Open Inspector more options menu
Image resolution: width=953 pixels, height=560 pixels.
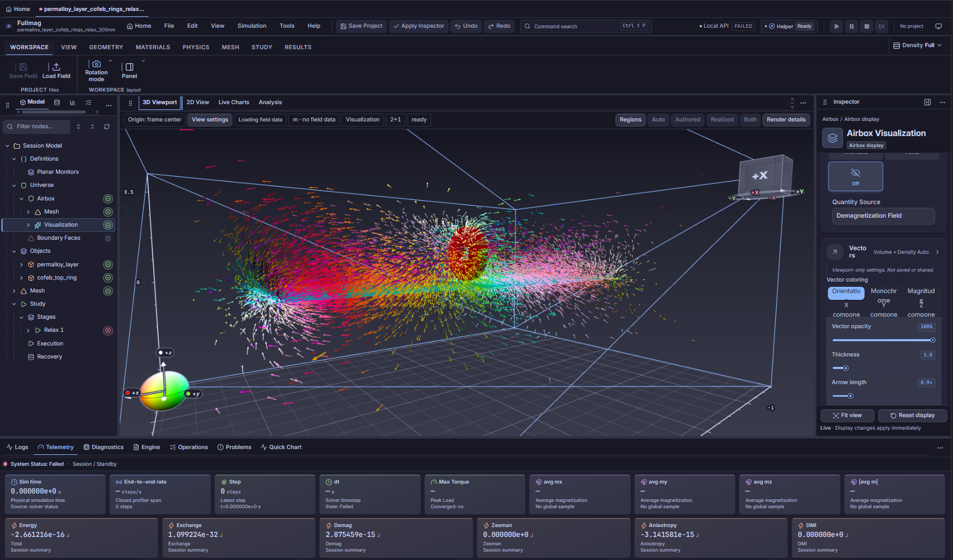(942, 102)
